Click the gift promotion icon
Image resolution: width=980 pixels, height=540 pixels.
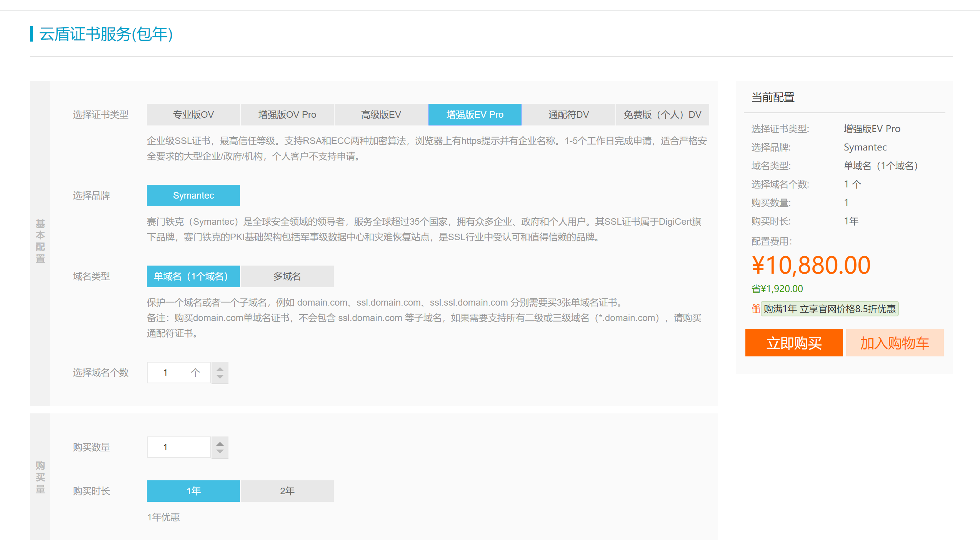coord(756,309)
